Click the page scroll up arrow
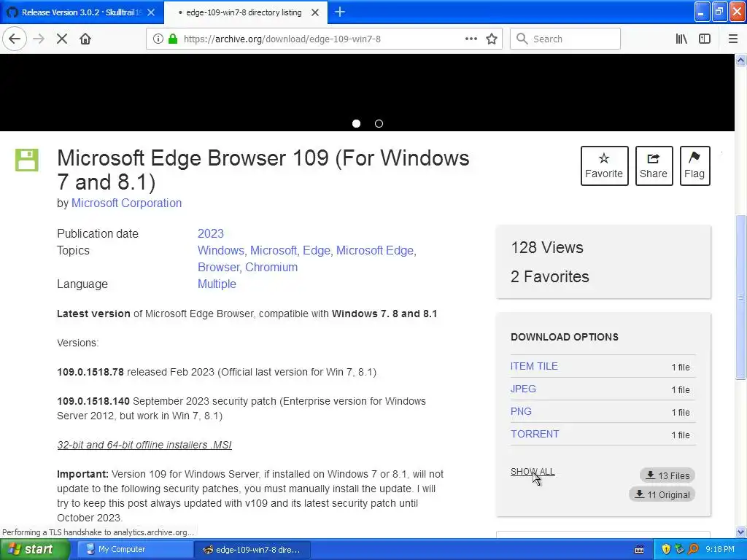Image resolution: width=747 pixels, height=560 pixels. pos(741,60)
